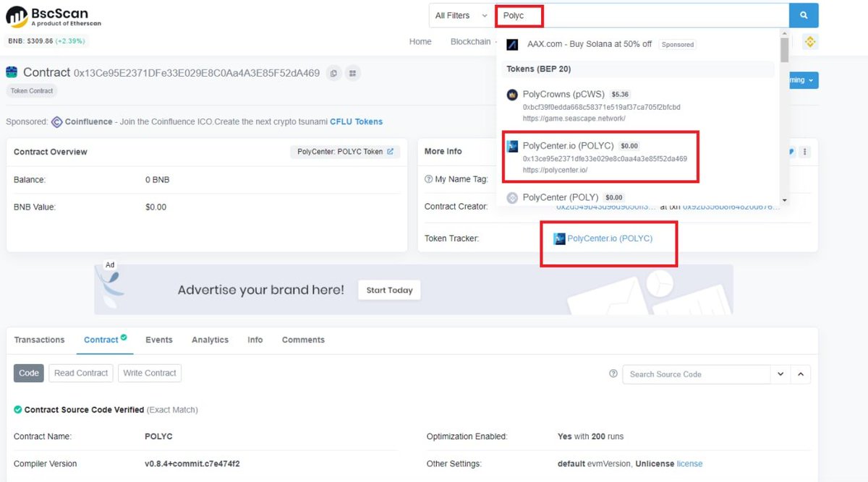868x482 pixels.
Task: Click the Start Today ad button
Action: click(x=389, y=291)
